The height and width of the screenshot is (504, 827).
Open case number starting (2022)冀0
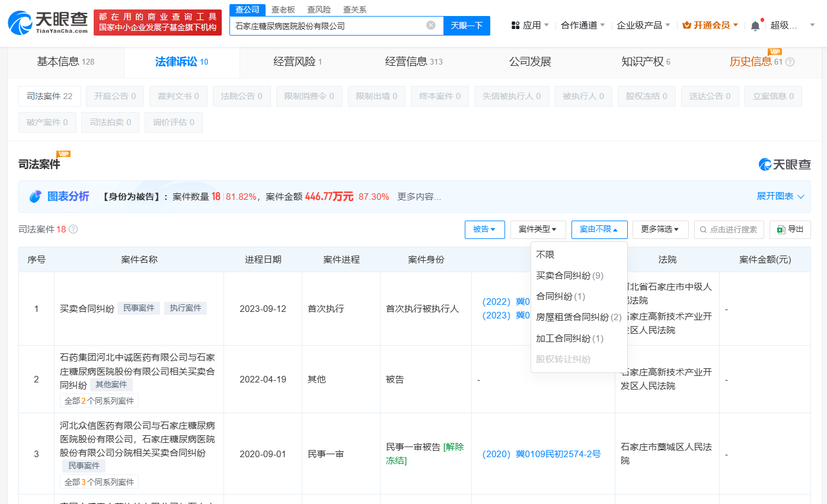(x=506, y=302)
